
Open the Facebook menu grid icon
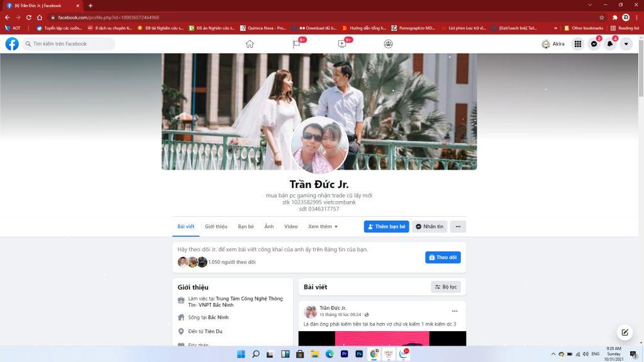coord(578,44)
